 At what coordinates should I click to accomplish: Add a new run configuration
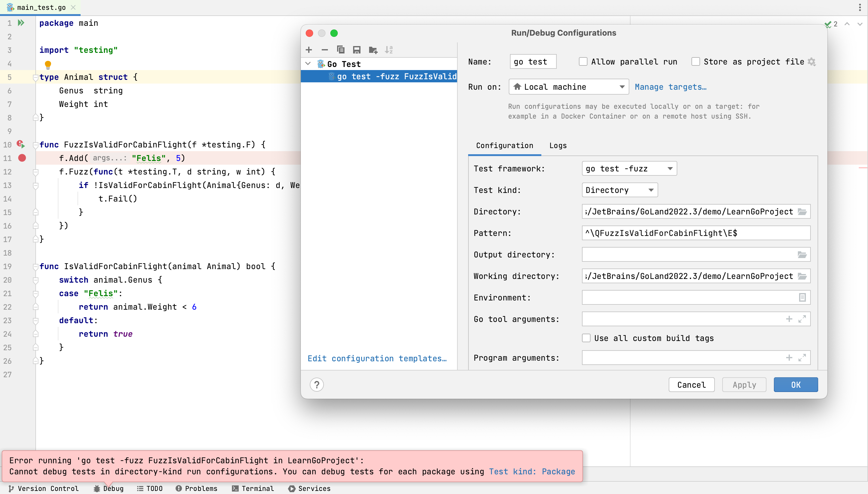(x=309, y=49)
